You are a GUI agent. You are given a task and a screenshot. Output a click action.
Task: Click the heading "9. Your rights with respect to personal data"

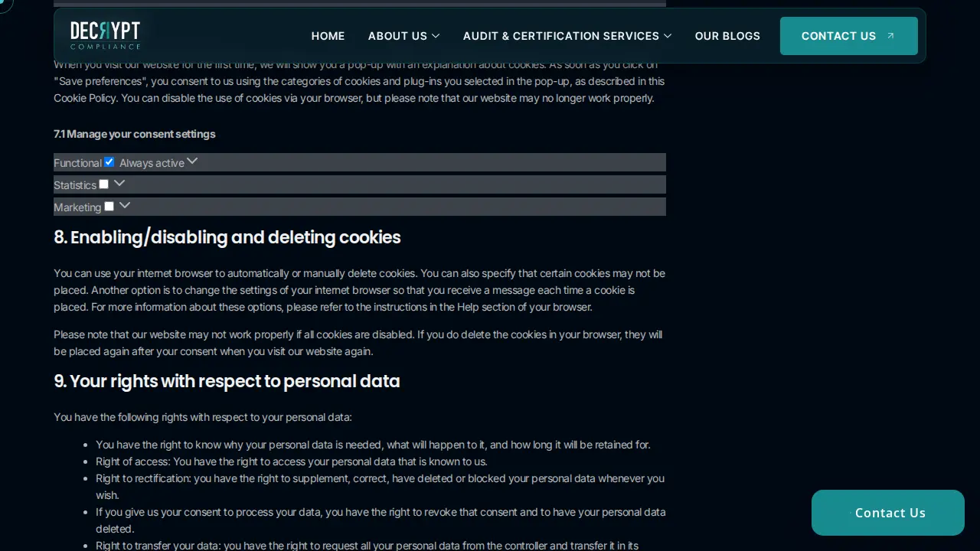point(227,381)
